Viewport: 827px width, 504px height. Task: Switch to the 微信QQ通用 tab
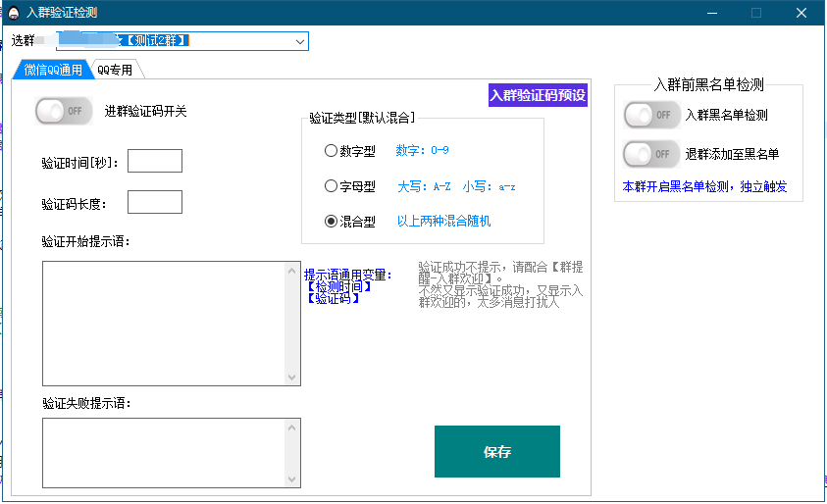[x=53, y=70]
